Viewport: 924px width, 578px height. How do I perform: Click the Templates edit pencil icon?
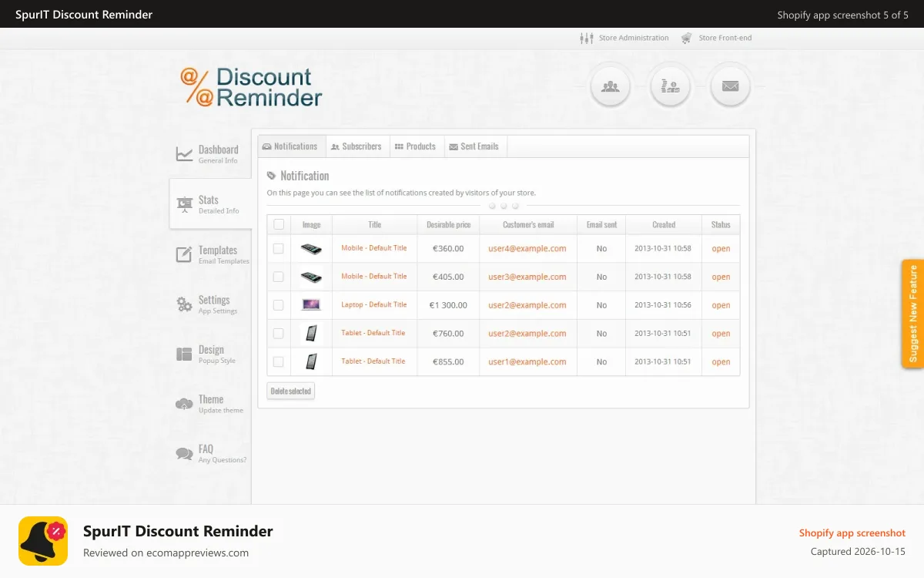[184, 254]
